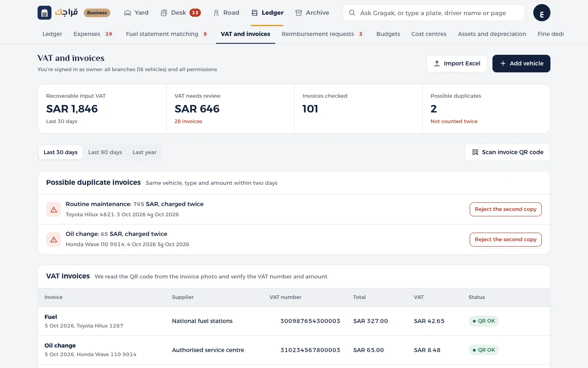Screen dimensions: 588x368
Task: Click the QR OK status for Fuel
Action: coord(484,321)
